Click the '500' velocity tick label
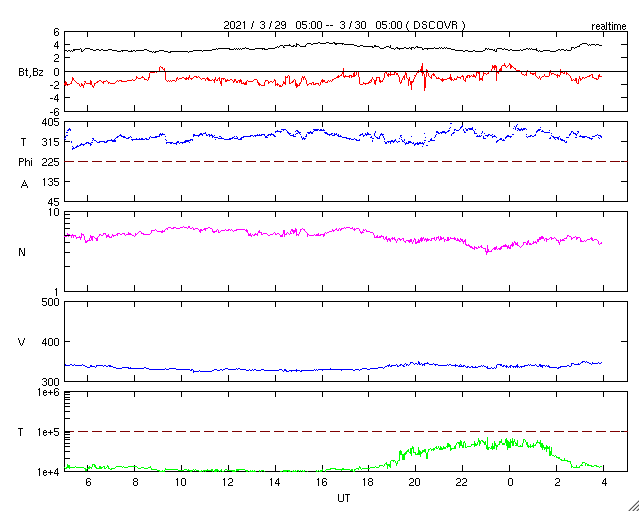Image resolution: width=640 pixels, height=512 pixels. [51, 303]
